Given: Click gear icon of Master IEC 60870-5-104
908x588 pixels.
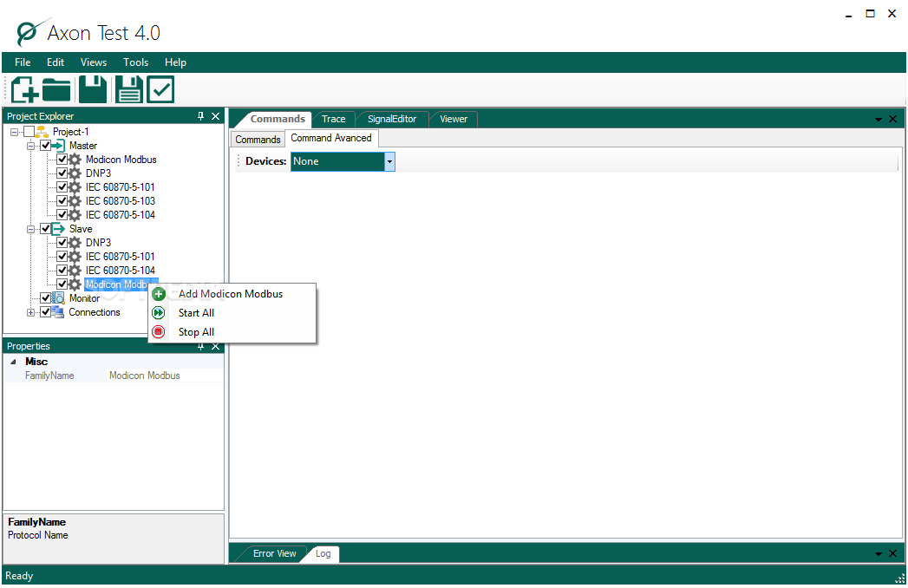Looking at the screenshot, I should click(75, 215).
